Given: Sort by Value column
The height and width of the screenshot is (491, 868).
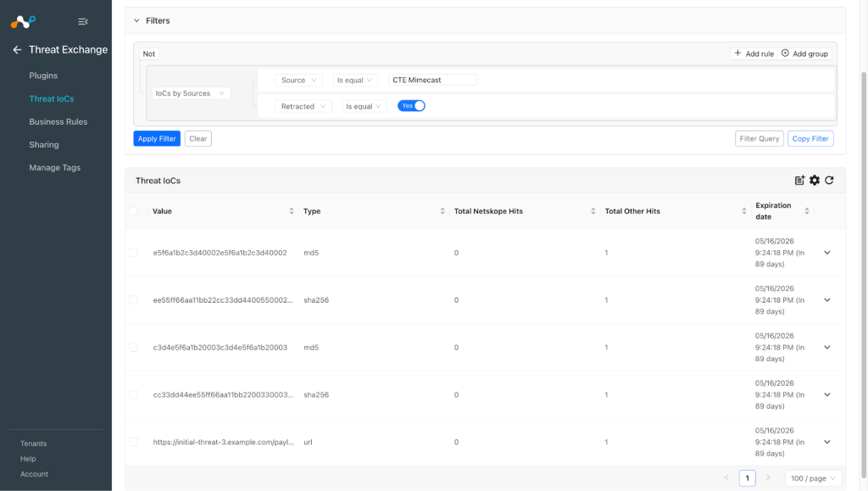Looking at the screenshot, I should [292, 211].
